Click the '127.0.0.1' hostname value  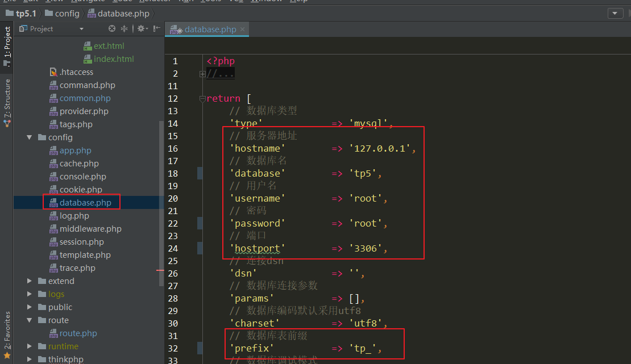(x=380, y=148)
